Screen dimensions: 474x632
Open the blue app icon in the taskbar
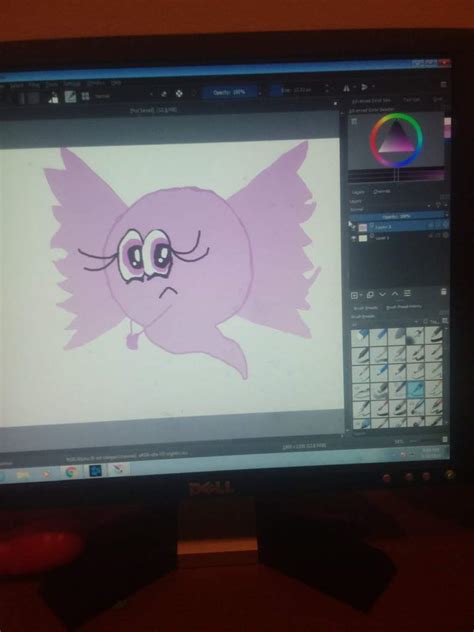(x=95, y=471)
